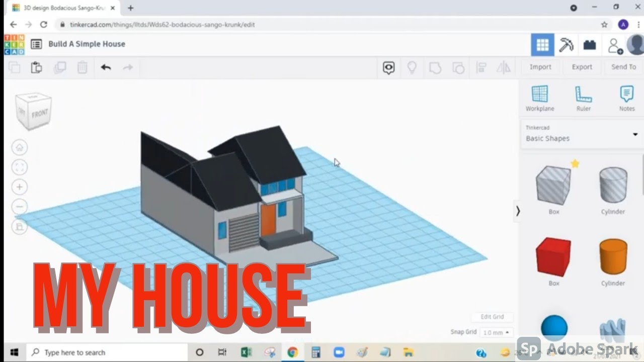
Task: Click the Build A Simple House title
Action: (87, 44)
